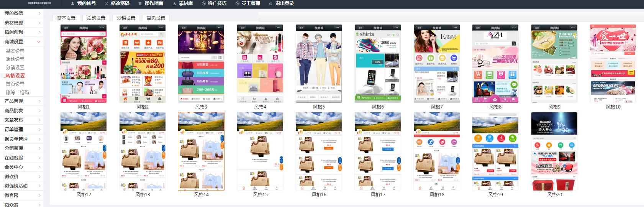The width and height of the screenshot is (644, 207).
Task: Click the download icon beside 素材库
Action: (x=174, y=3)
